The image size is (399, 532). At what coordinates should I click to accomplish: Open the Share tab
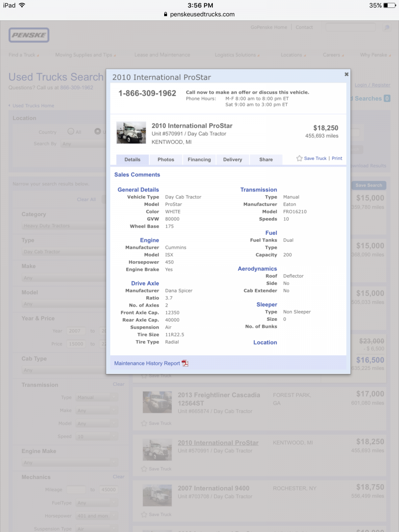coord(266,160)
